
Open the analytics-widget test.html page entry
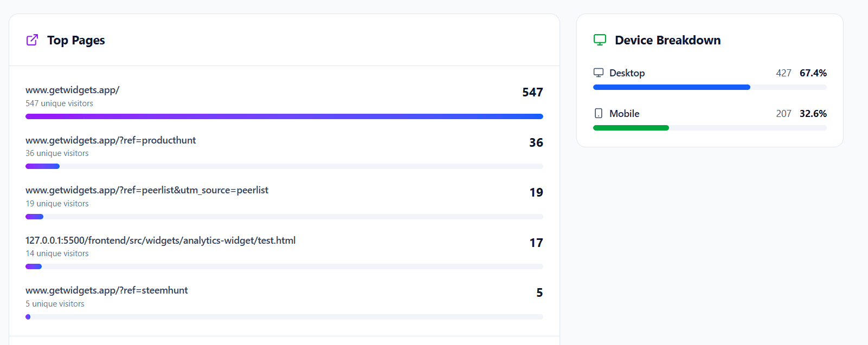coord(160,240)
